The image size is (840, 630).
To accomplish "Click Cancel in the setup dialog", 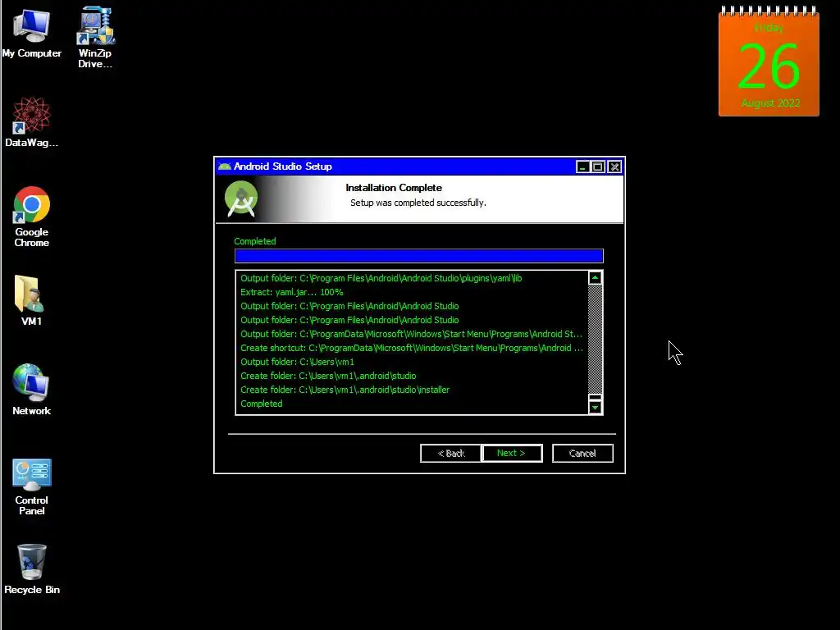I will (583, 453).
